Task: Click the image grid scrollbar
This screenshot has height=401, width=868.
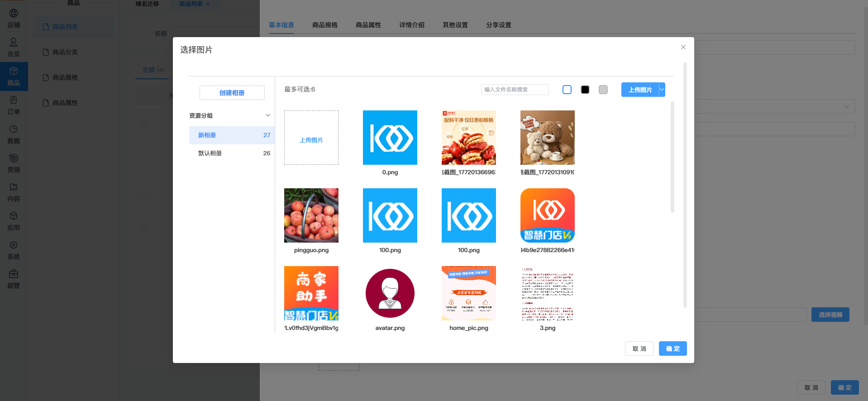Action: point(672,157)
